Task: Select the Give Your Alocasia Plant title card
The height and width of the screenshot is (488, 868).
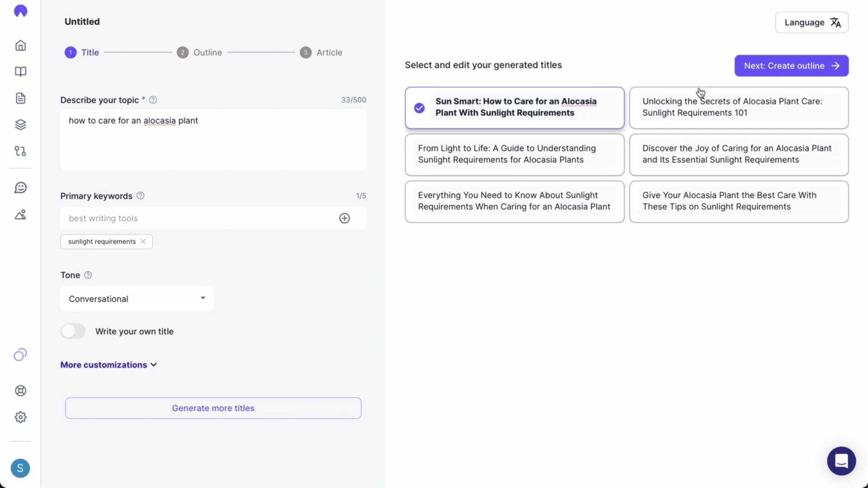Action: [x=739, y=202]
